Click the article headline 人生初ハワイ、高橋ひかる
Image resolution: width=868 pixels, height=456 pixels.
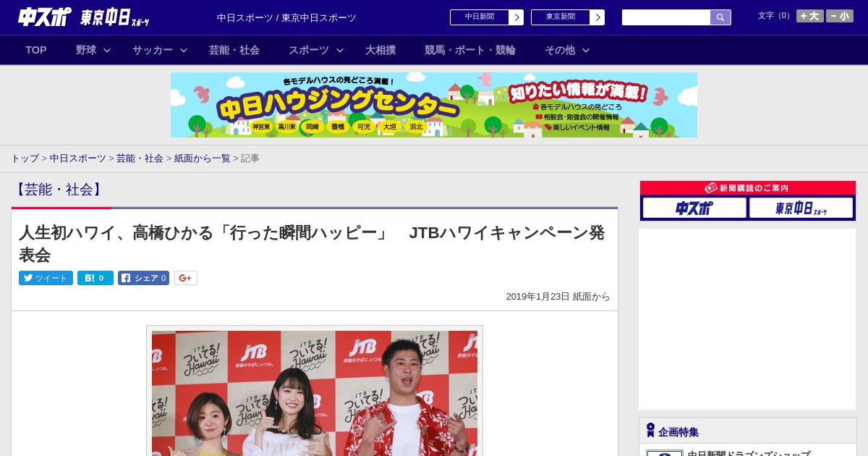pyautogui.click(x=312, y=243)
